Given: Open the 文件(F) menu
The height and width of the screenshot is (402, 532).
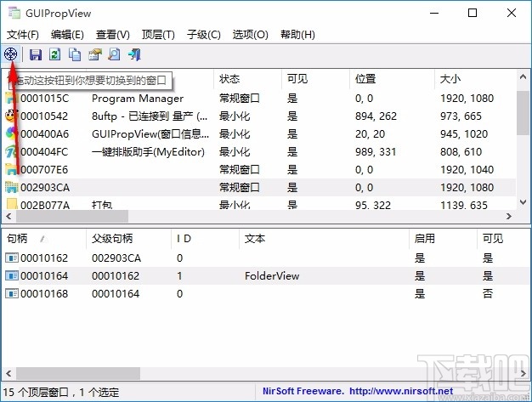Looking at the screenshot, I should coord(23,35).
